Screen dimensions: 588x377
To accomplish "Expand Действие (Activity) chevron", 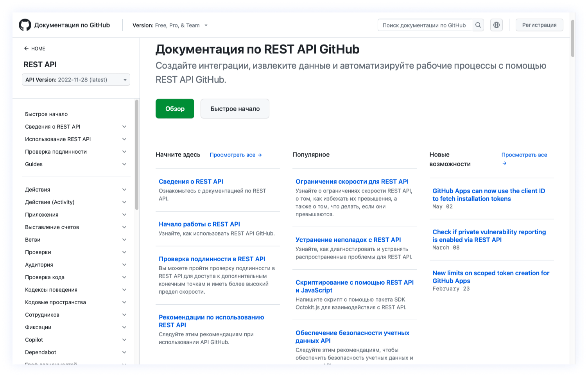I will (124, 202).
